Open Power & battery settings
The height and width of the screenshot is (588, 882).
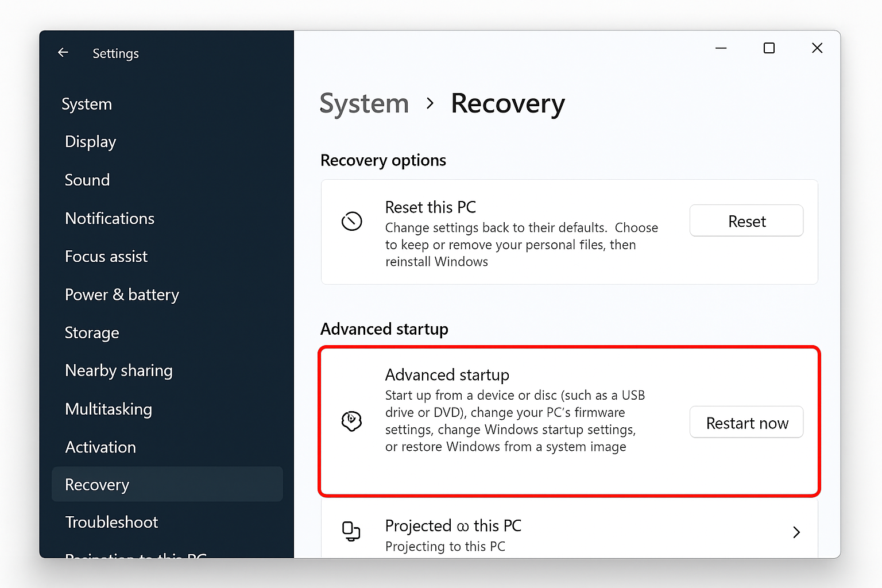coord(122,295)
